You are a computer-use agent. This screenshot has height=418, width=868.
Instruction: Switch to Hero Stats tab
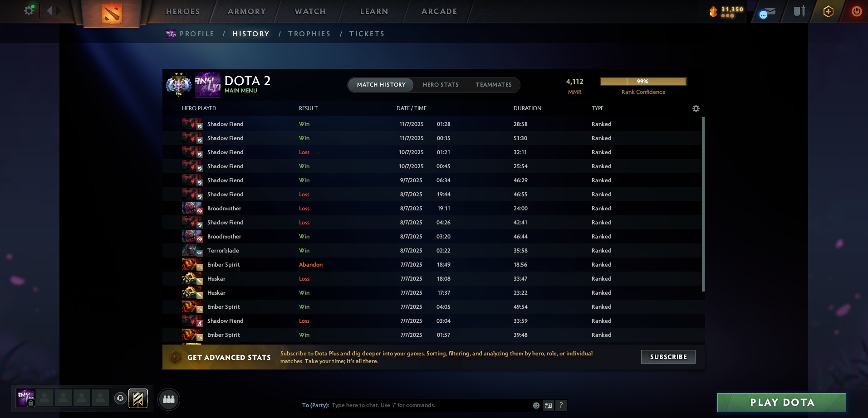pos(441,85)
